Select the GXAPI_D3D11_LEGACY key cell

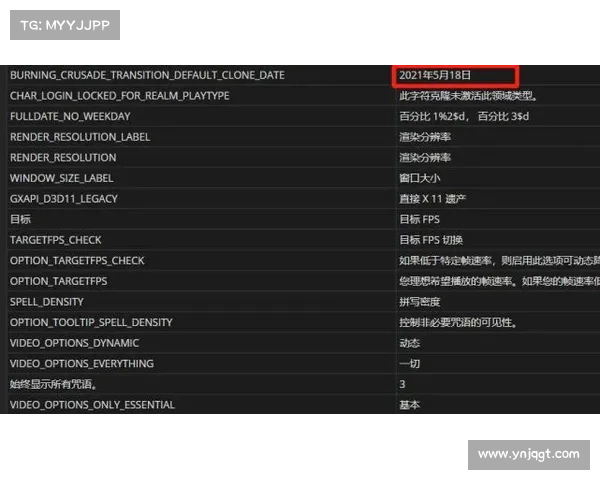[63, 199]
